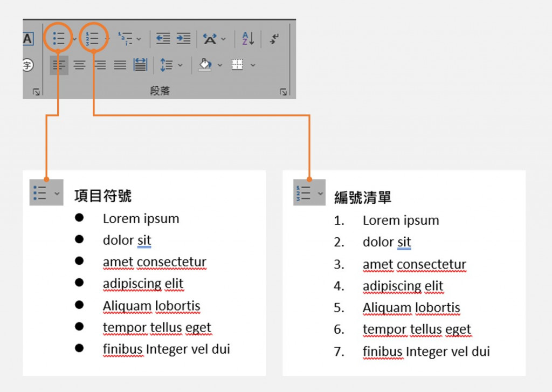The height and width of the screenshot is (392, 552).
Task: Click the 編號清單 heading text
Action: point(363,197)
